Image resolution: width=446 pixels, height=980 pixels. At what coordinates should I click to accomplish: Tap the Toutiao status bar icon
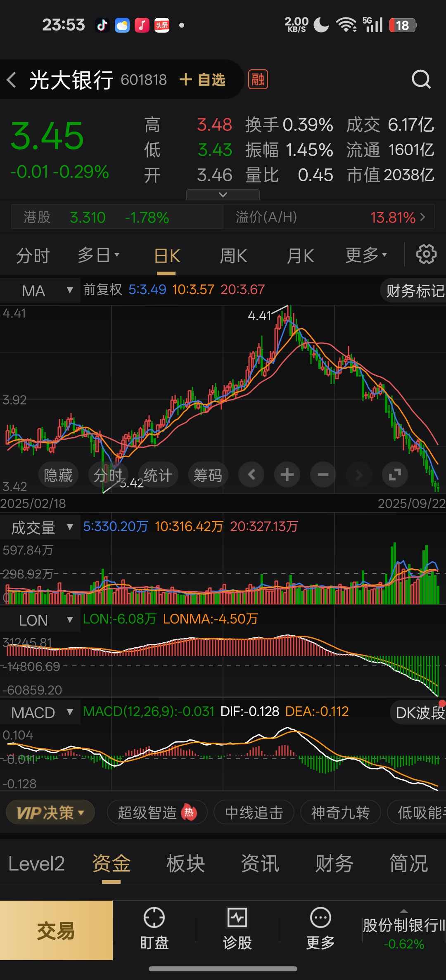point(162,25)
